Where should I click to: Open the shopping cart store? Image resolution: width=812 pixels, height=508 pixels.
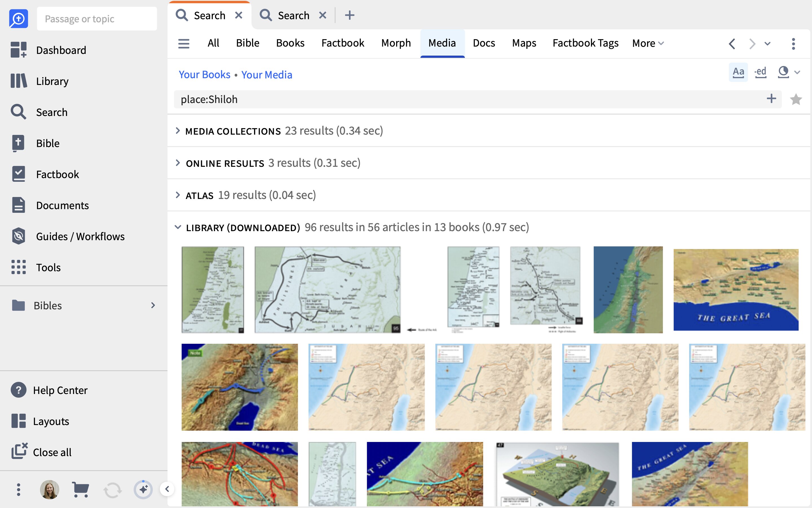81,490
